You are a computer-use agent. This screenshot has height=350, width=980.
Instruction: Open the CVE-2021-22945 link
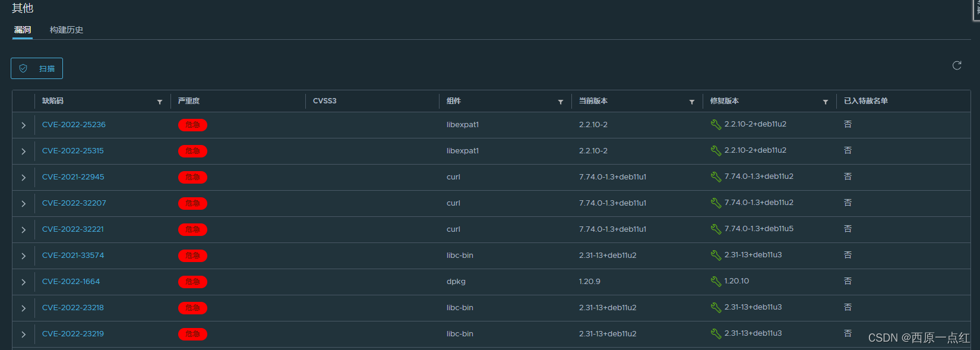(x=73, y=177)
